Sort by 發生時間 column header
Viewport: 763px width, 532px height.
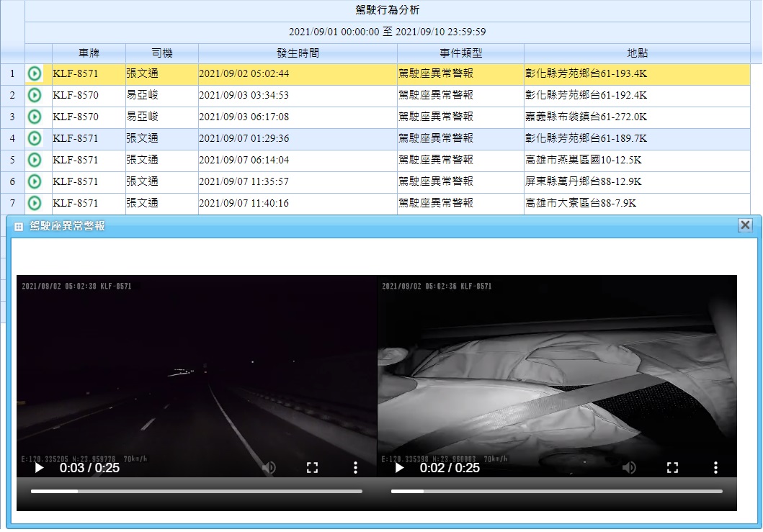click(298, 53)
